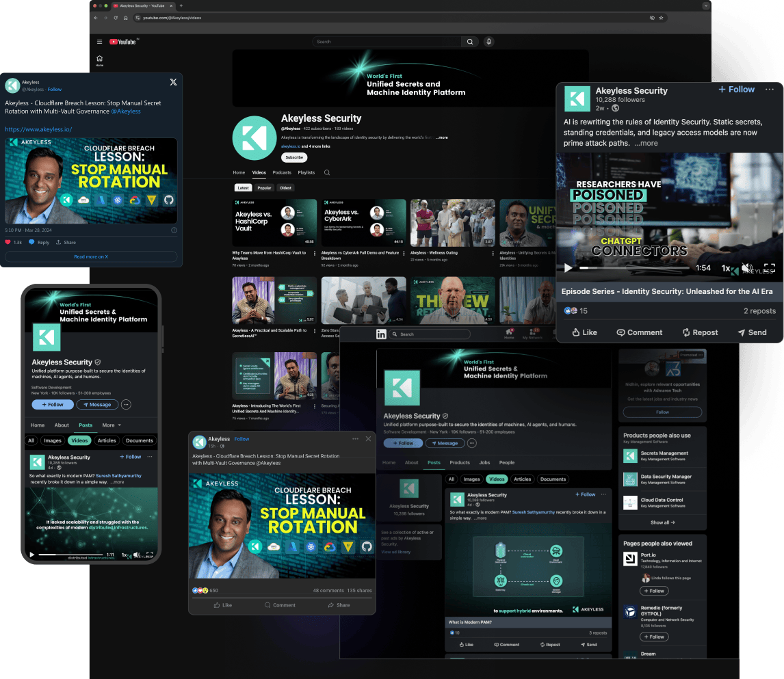Select Documents filter chip on desktop LinkedIn
This screenshot has width=784, height=679.
(553, 479)
